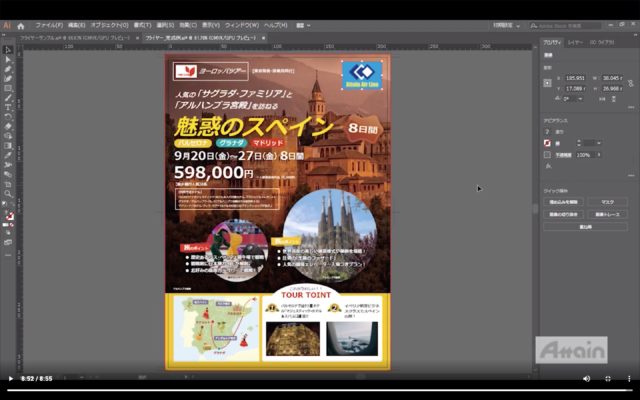640x400 pixels.
Task: Click the default fill and stroke icon
Action: [4, 203]
